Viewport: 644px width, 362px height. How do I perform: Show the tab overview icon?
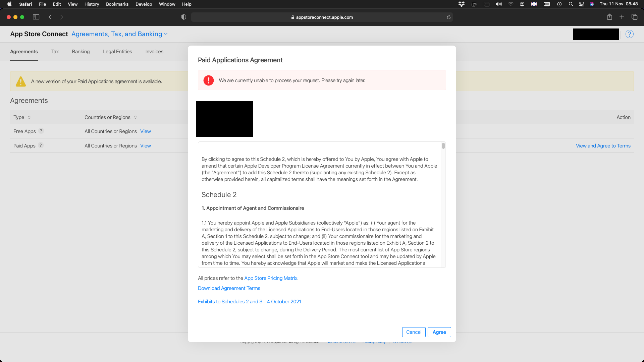pyautogui.click(x=634, y=17)
